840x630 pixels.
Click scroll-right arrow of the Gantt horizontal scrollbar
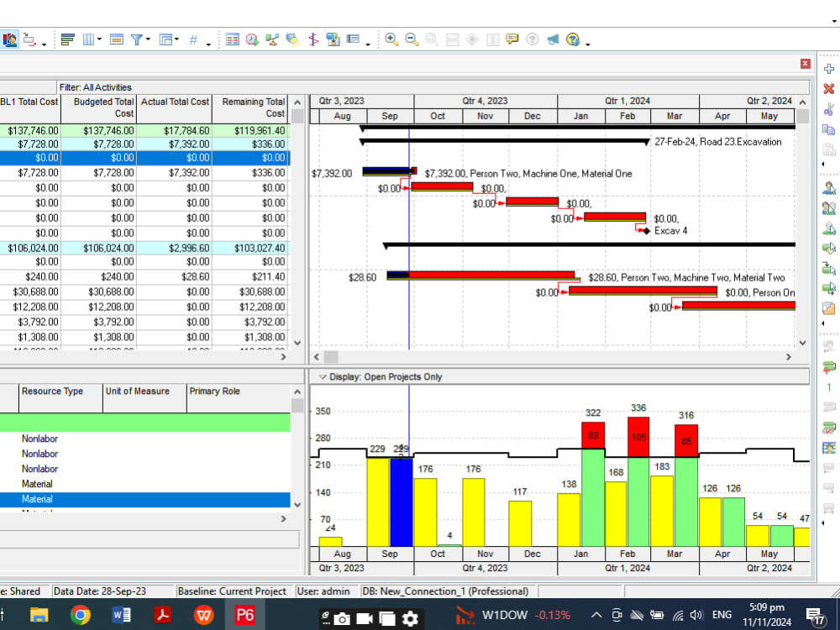[x=788, y=357]
